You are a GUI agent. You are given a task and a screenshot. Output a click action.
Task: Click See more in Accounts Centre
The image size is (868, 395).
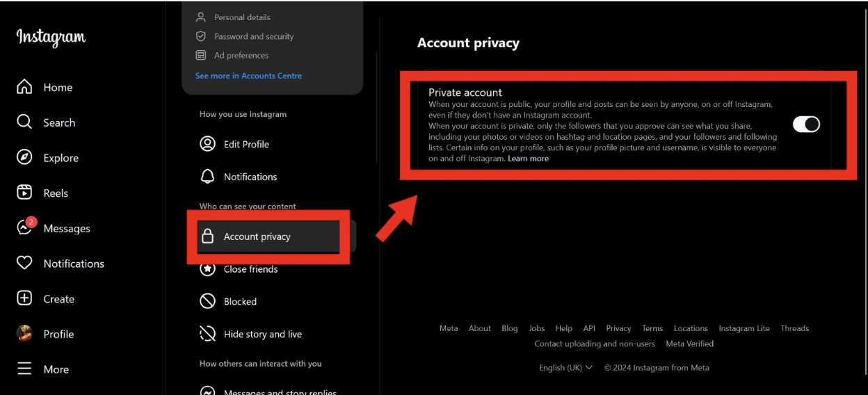248,76
